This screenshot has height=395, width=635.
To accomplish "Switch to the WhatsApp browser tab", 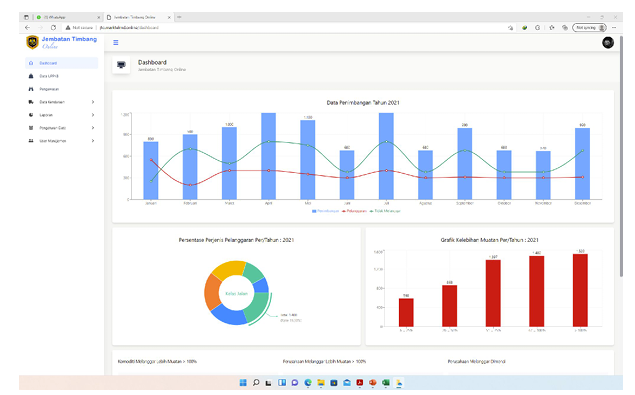I will coord(68,17).
